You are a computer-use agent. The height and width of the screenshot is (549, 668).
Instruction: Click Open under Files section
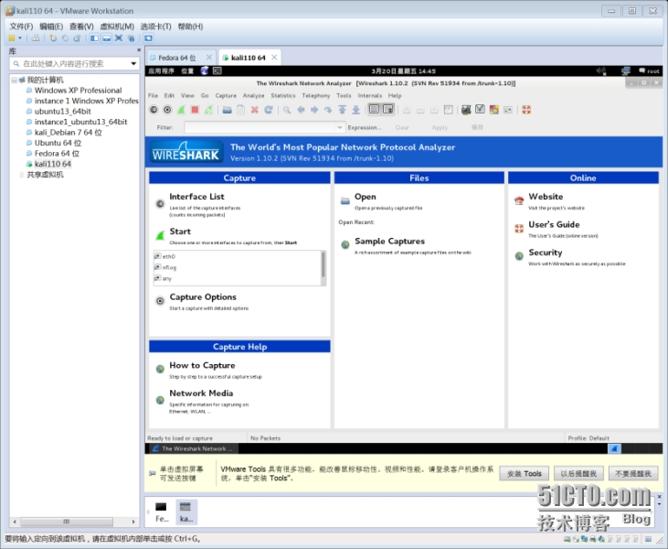(x=365, y=197)
